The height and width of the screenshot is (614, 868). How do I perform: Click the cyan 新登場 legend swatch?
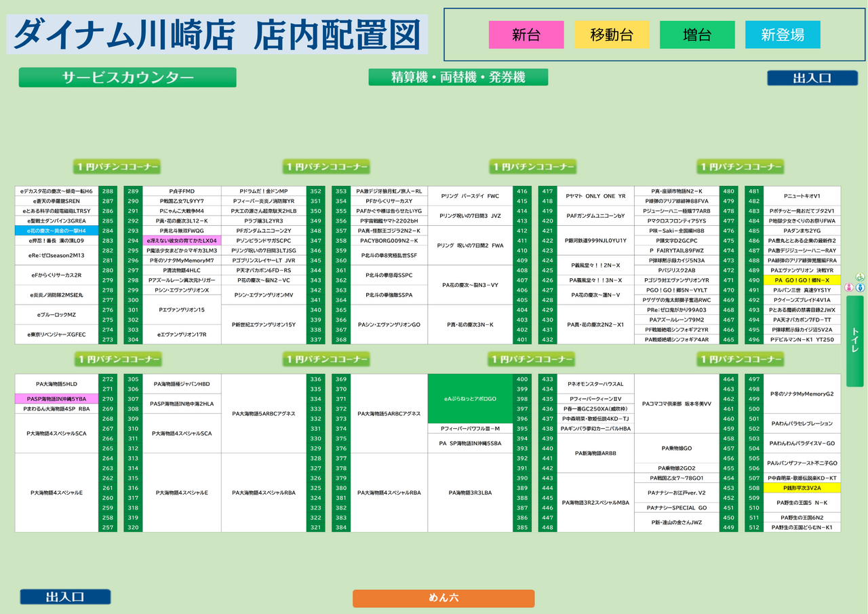coord(783,35)
